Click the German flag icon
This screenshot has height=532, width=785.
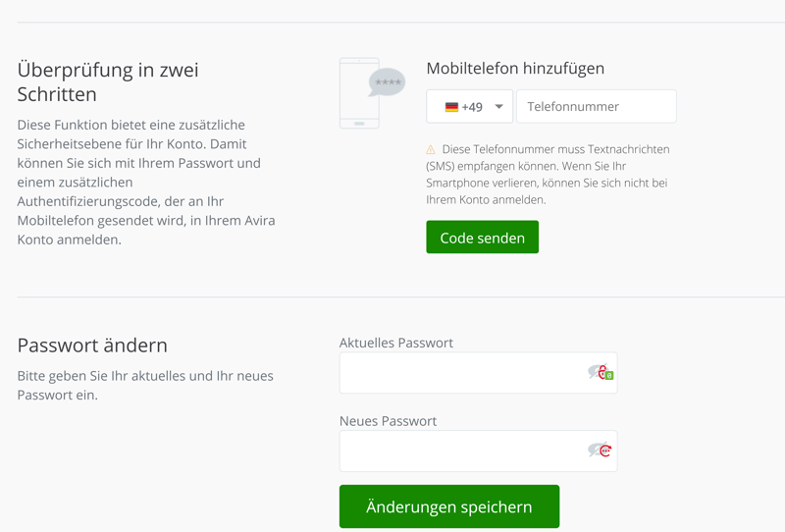point(451,107)
